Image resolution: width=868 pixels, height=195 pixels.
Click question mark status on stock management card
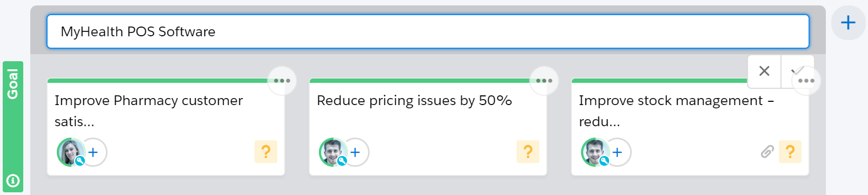(790, 152)
